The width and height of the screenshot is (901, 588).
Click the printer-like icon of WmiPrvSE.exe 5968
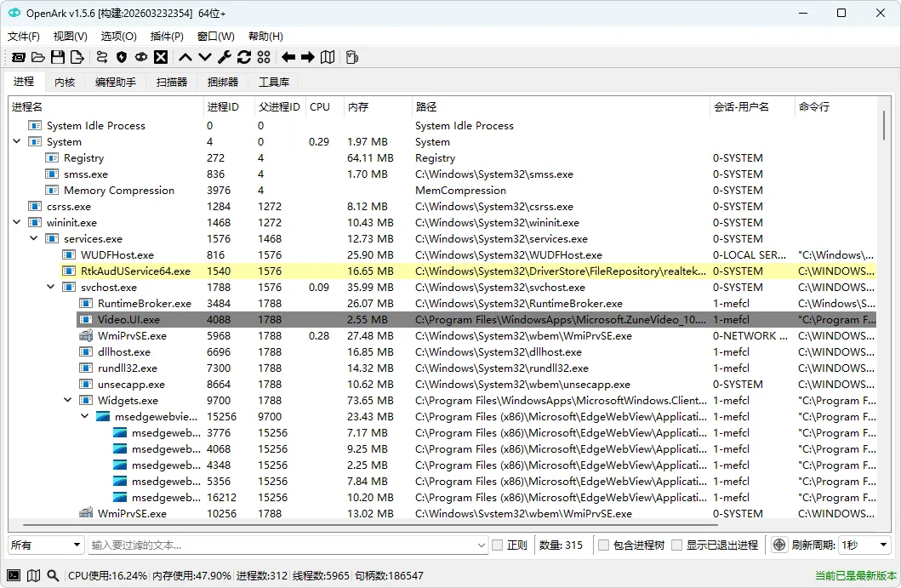point(86,335)
